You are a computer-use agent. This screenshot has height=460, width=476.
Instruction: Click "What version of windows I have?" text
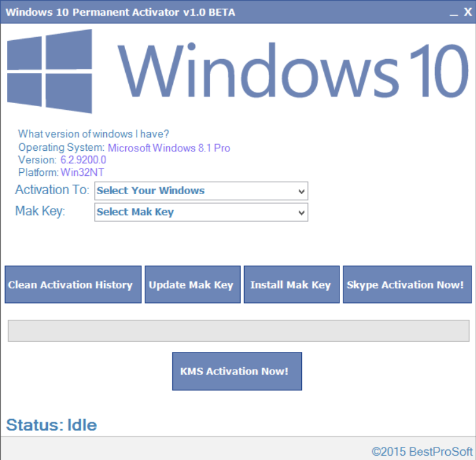(x=94, y=134)
